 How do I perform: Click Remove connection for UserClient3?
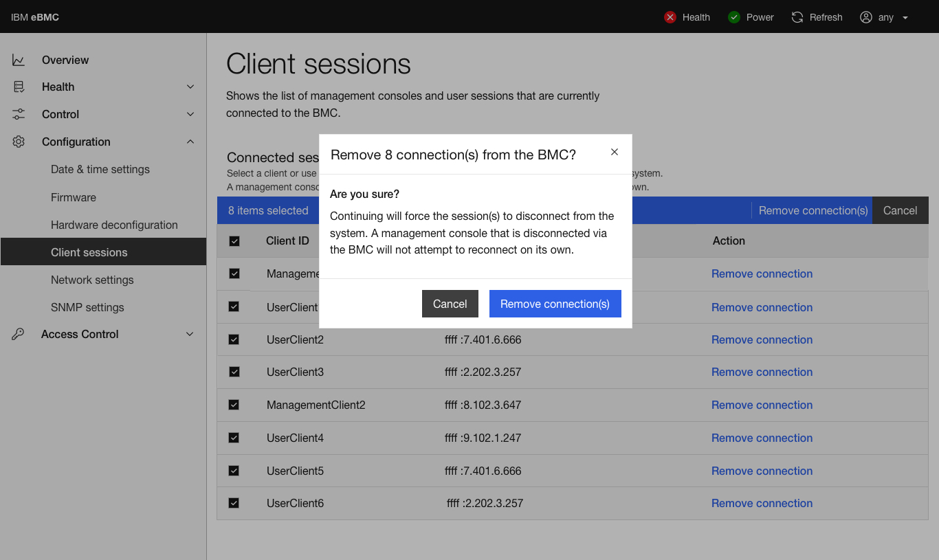point(762,372)
